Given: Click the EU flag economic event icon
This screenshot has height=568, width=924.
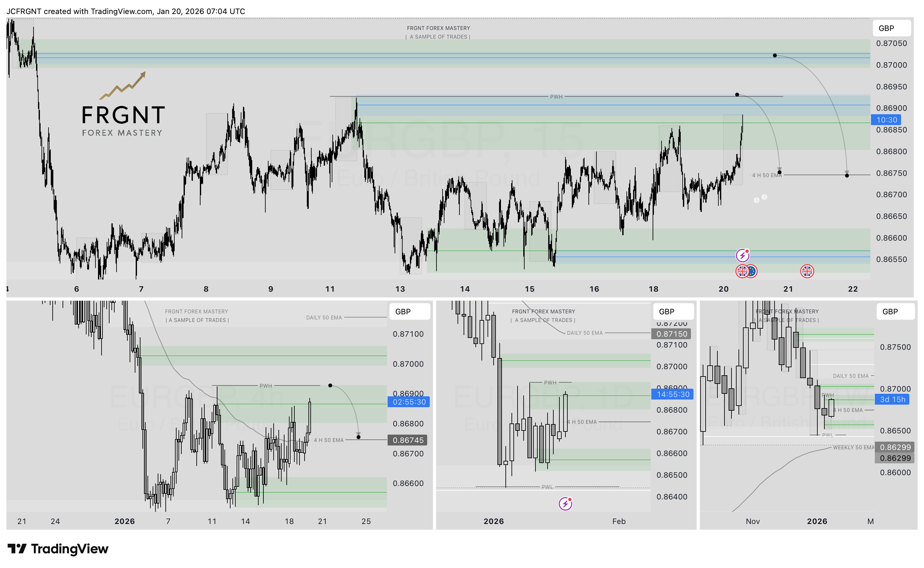Looking at the screenshot, I should coord(752,271).
